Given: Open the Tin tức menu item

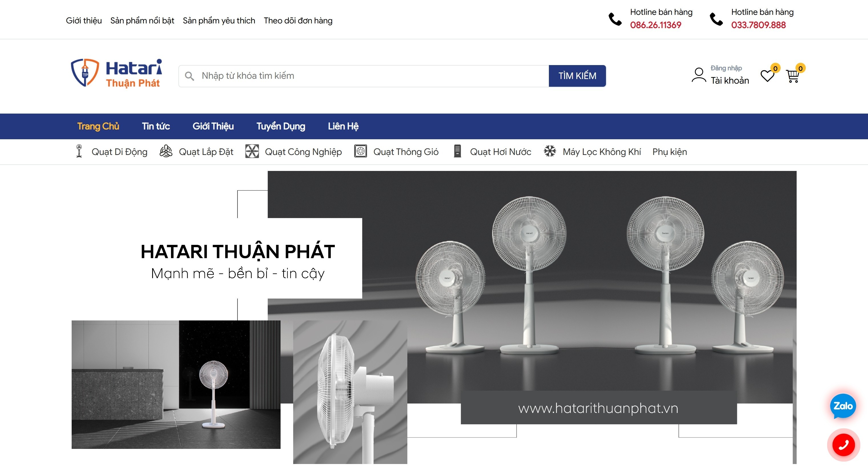Looking at the screenshot, I should (156, 126).
